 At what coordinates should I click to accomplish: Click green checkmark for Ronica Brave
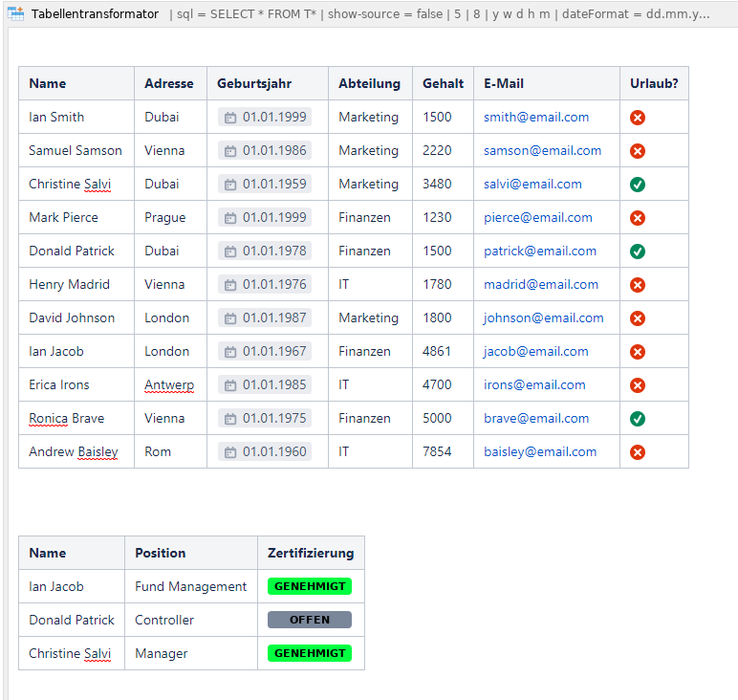[638, 419]
